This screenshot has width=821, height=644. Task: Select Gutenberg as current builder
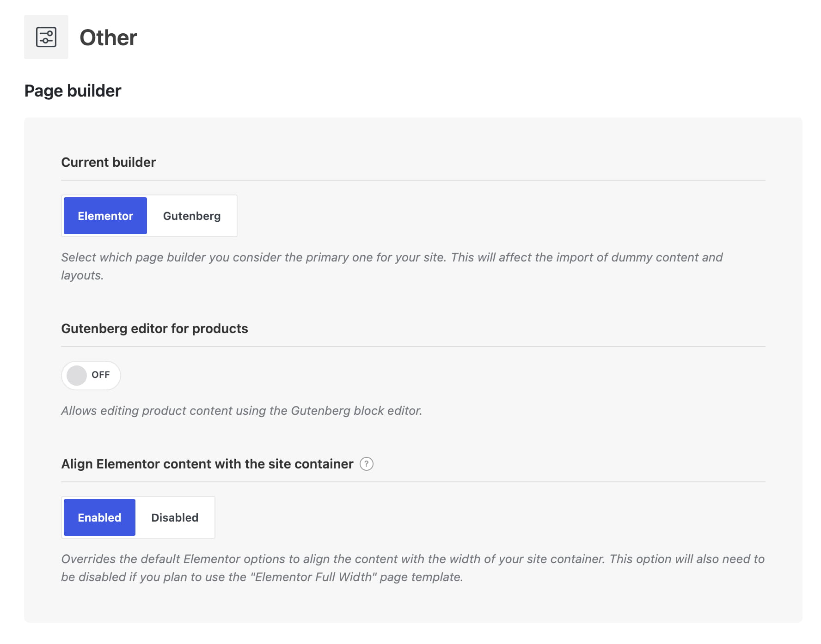pyautogui.click(x=192, y=216)
